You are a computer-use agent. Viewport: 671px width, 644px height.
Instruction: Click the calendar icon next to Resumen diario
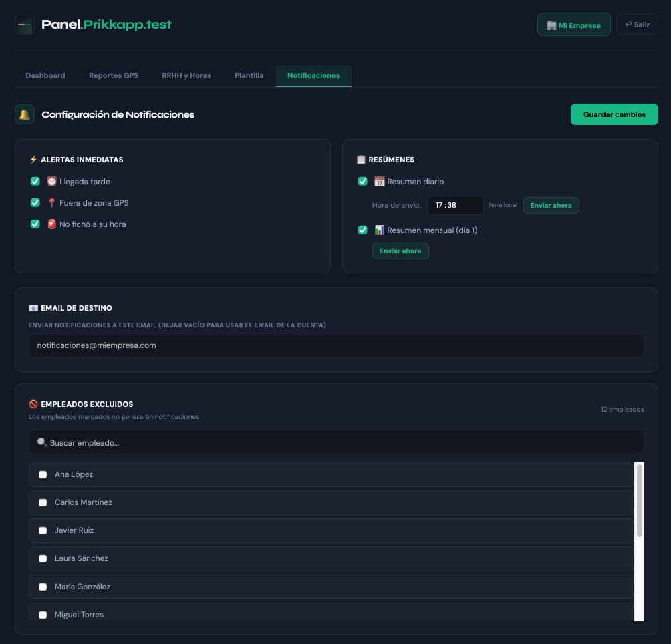[x=379, y=182]
